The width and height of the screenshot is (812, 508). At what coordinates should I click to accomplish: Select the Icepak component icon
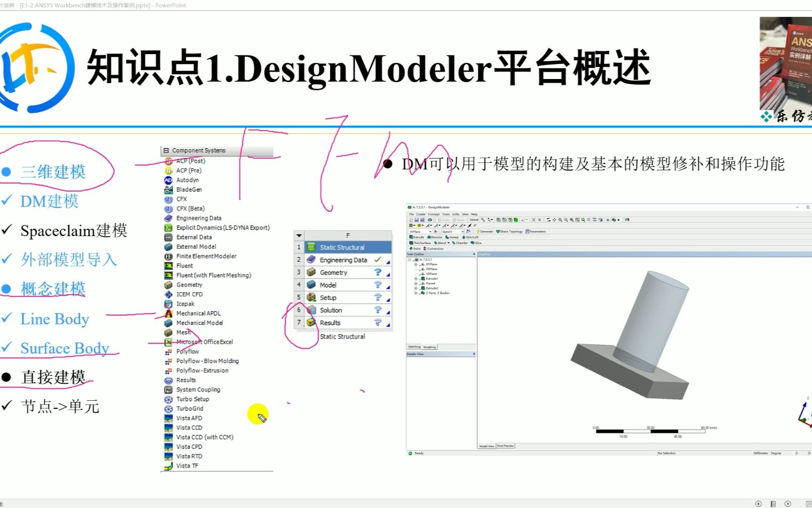pyautogui.click(x=168, y=304)
